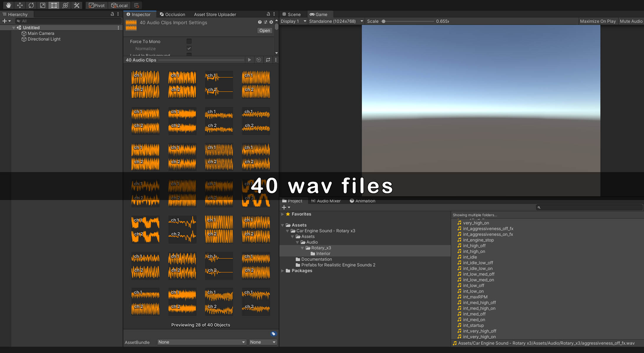This screenshot has height=353, width=644.
Task: Toggle Mute Audio in Game view
Action: (x=631, y=21)
